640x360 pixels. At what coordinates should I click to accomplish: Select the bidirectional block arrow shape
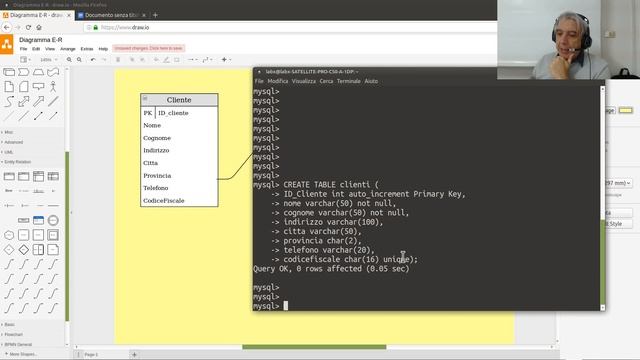point(24,101)
